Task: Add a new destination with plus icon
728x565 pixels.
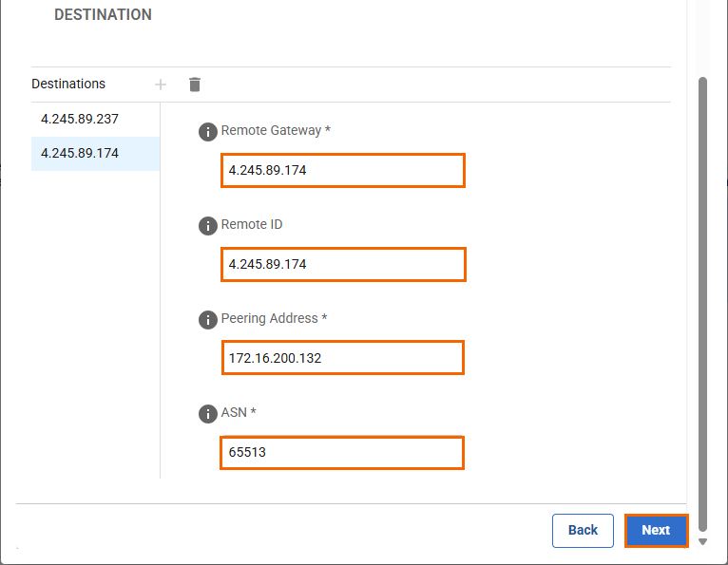Action: coord(161,85)
